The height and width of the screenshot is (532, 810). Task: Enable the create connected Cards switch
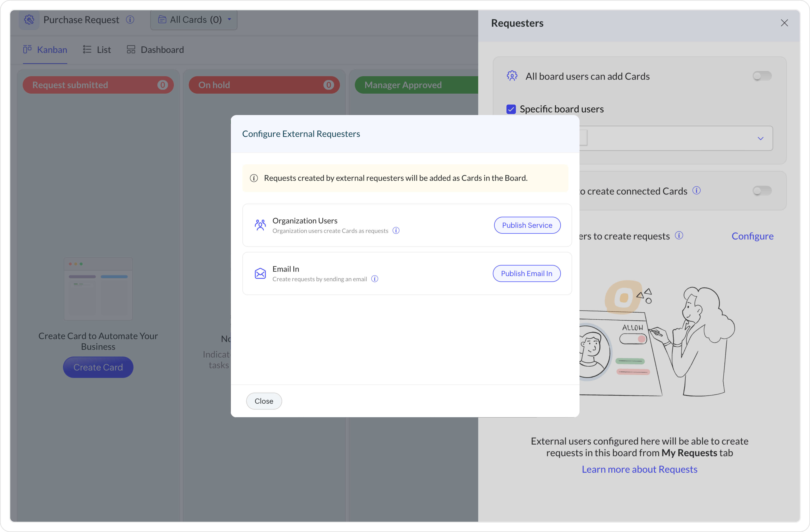[762, 191]
